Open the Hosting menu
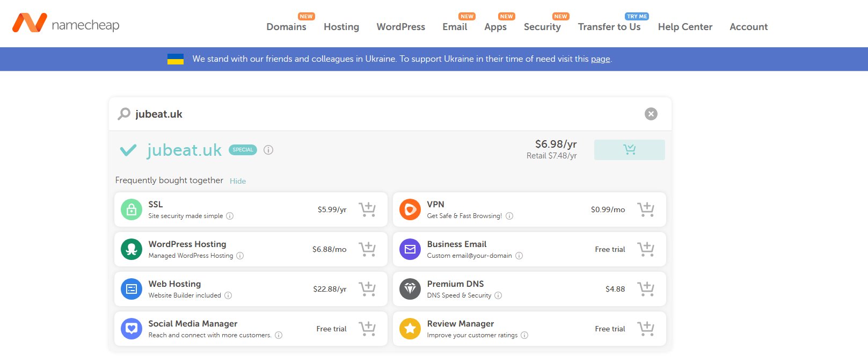 point(341,27)
